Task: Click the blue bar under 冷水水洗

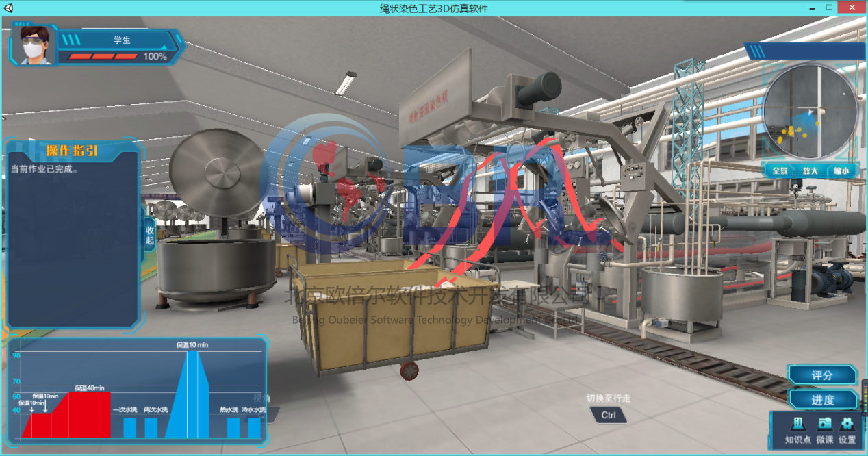Action: [x=254, y=428]
